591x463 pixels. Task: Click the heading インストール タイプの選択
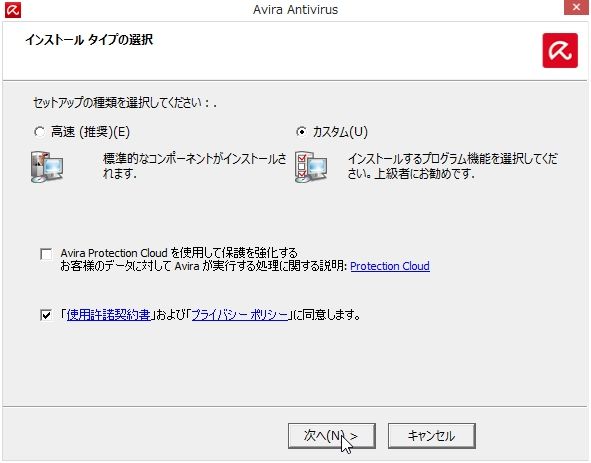tap(89, 40)
